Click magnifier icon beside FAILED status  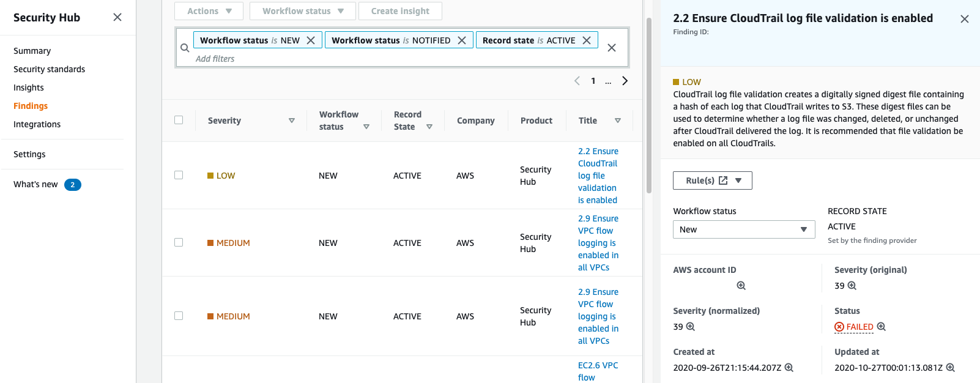click(x=882, y=327)
